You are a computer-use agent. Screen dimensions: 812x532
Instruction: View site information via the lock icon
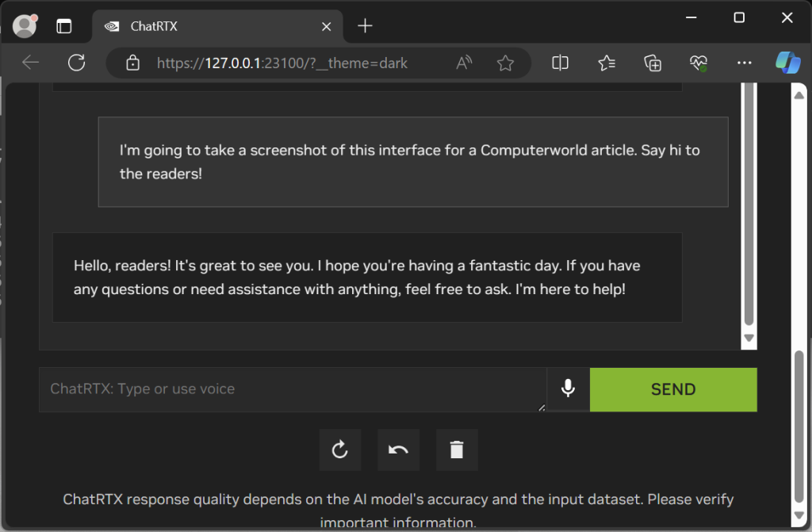click(133, 63)
